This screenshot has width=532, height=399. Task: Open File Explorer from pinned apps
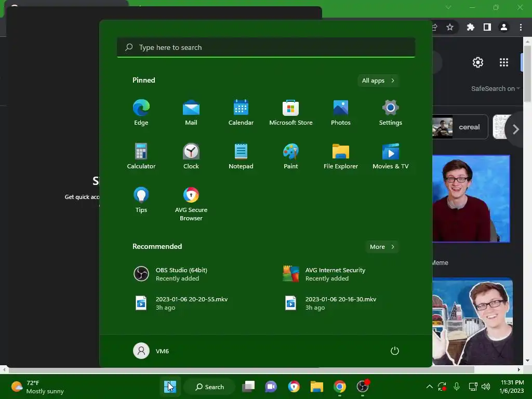click(x=341, y=156)
